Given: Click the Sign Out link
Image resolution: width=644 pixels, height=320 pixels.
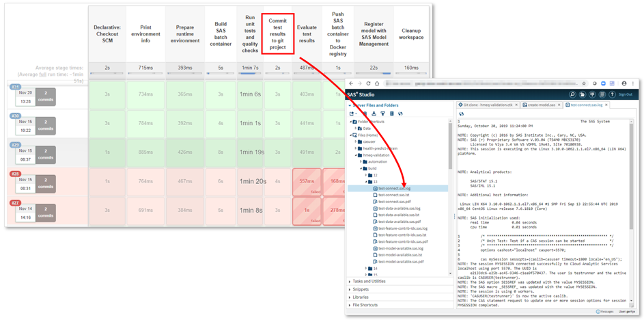Looking at the screenshot, I should click(625, 94).
